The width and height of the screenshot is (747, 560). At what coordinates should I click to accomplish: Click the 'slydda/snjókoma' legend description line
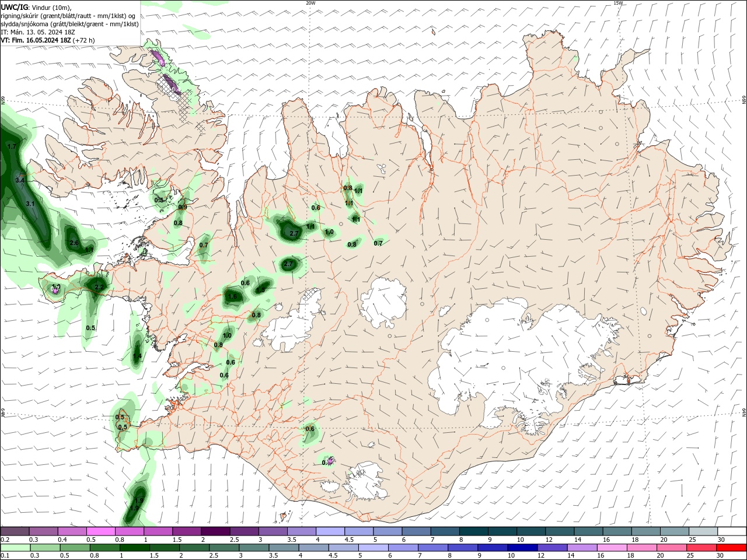pyautogui.click(x=69, y=24)
